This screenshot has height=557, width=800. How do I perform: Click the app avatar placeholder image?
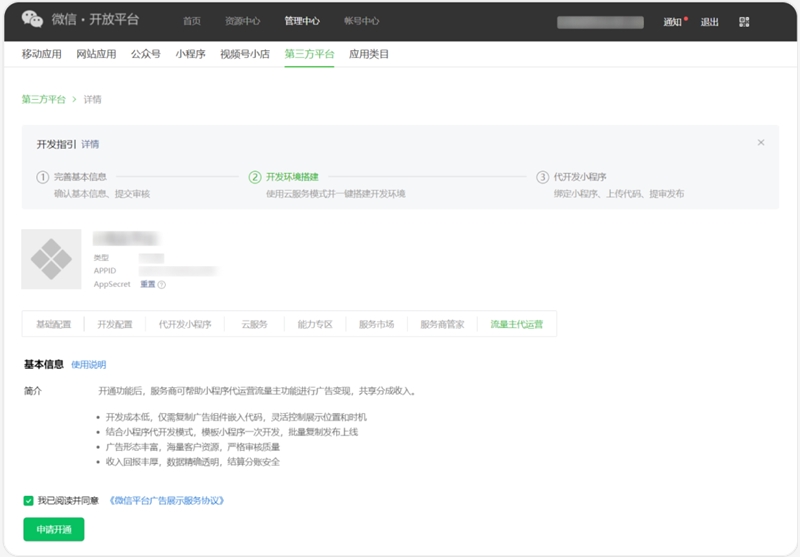click(51, 259)
